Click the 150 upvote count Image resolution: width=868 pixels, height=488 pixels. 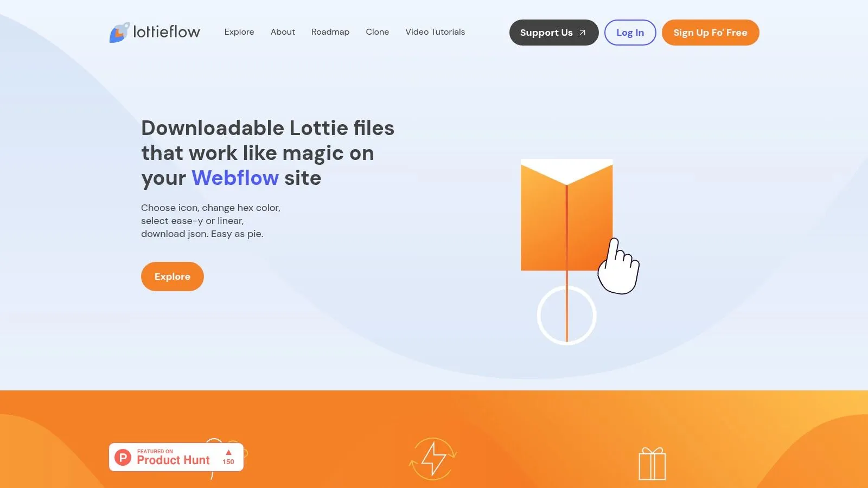pos(228,462)
